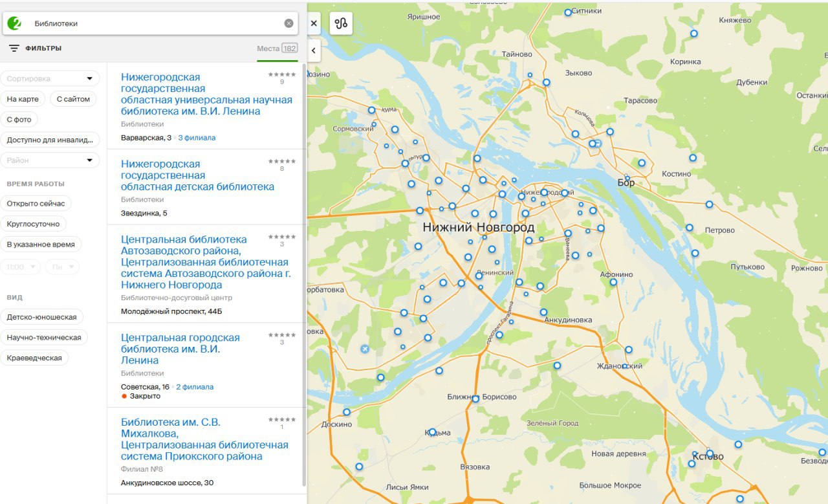Click the library marker at Ближнее Борисово
This screenshot has height=504, width=828.
pos(475,399)
